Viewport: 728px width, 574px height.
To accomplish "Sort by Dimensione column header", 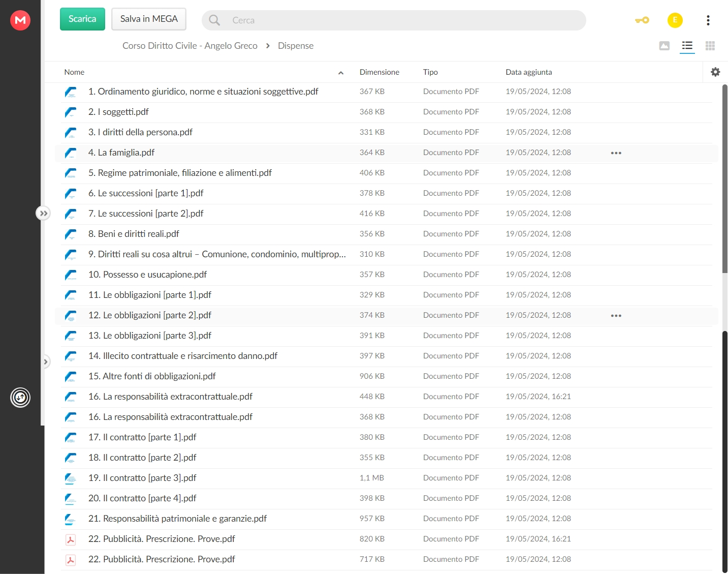I will tap(379, 72).
